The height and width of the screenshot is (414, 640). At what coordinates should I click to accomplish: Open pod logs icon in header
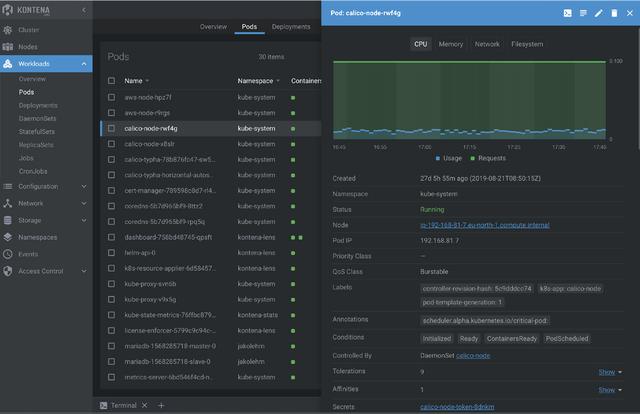(x=583, y=13)
